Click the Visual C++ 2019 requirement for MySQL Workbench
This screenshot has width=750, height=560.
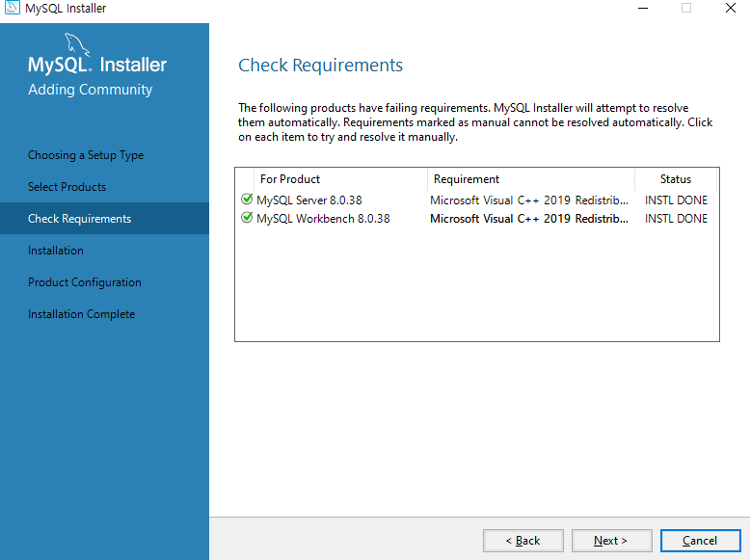pos(529,219)
